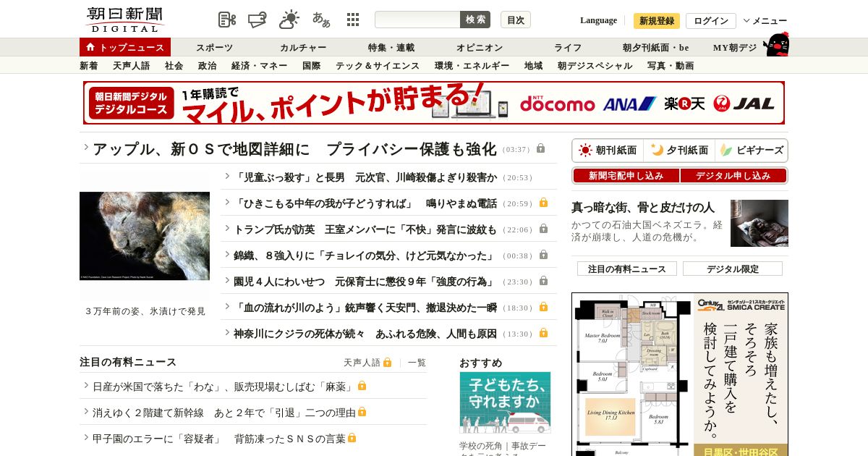Open the scrapbook cards icon in header

click(258, 20)
